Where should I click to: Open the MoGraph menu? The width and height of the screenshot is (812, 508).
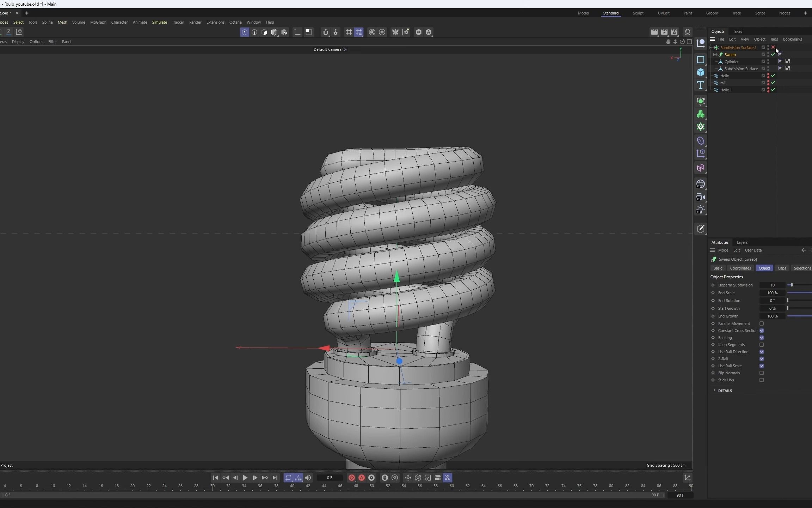click(x=98, y=22)
